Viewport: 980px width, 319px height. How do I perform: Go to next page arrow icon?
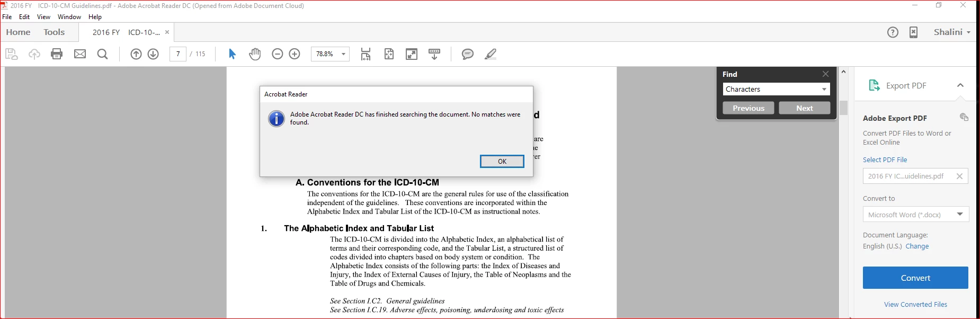[153, 54]
